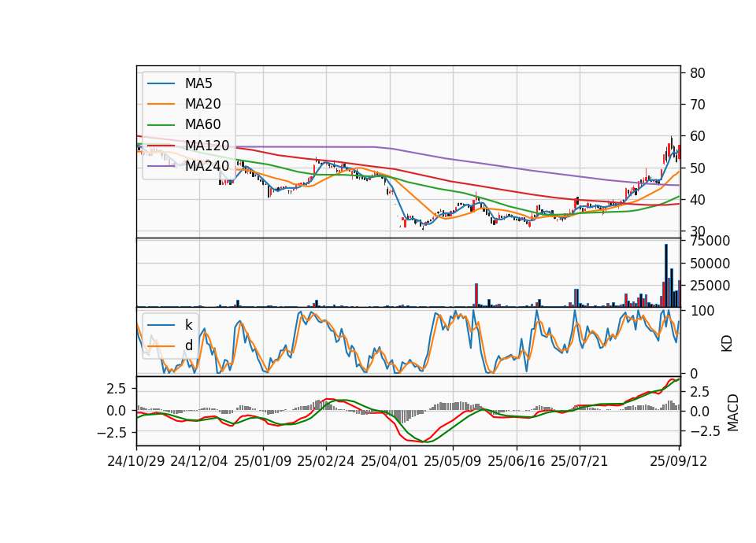
Task: Click the d legend label in KD panel
Action: (188, 345)
